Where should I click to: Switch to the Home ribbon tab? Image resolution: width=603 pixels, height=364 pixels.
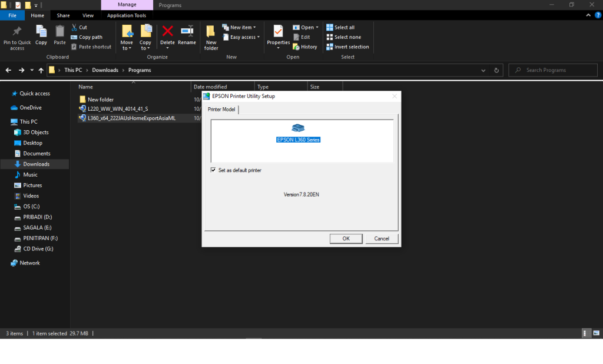tap(37, 15)
